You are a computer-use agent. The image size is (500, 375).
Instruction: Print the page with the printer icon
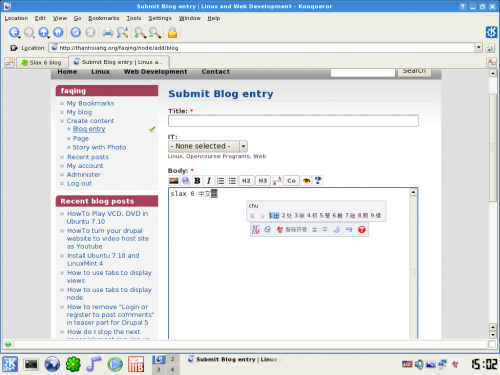[107, 32]
